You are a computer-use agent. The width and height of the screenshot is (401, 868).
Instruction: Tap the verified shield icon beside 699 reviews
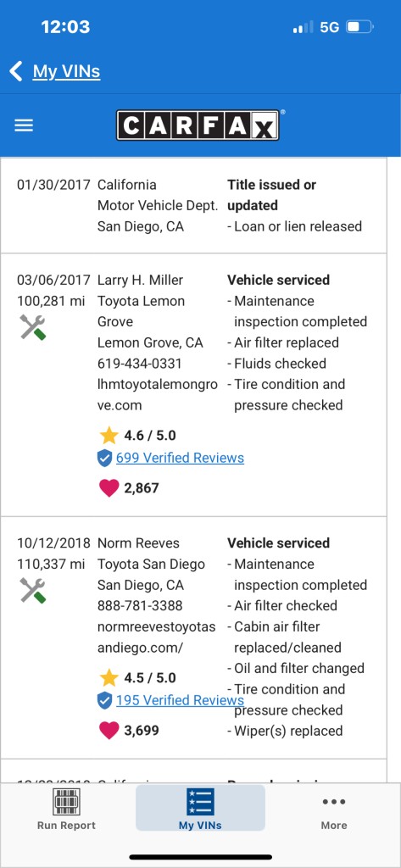[104, 459]
